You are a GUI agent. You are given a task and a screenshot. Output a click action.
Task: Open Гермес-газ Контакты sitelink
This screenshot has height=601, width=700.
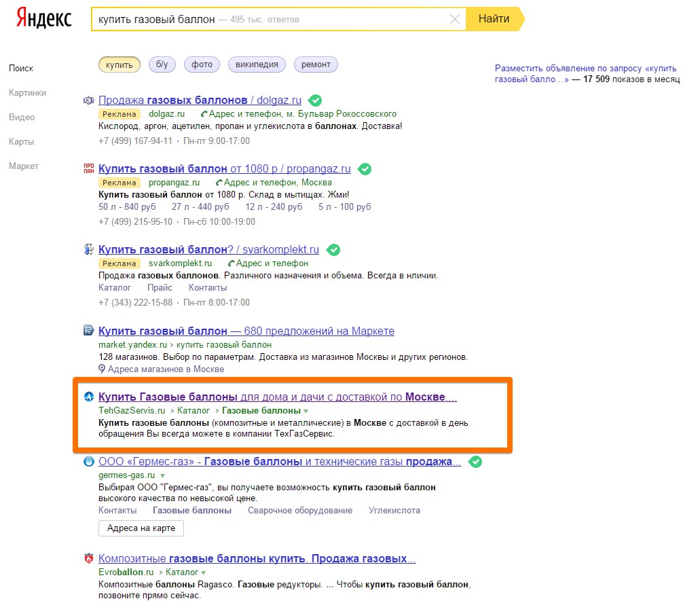pyautogui.click(x=117, y=511)
